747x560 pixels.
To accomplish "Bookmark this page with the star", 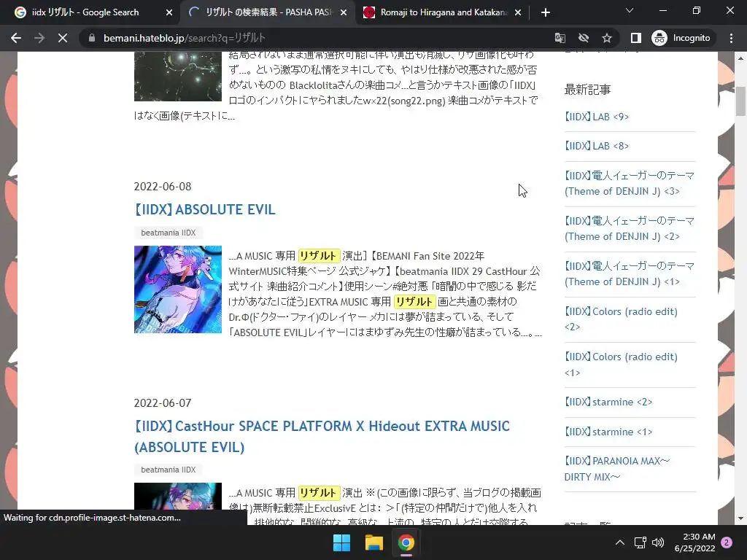I will click(606, 38).
